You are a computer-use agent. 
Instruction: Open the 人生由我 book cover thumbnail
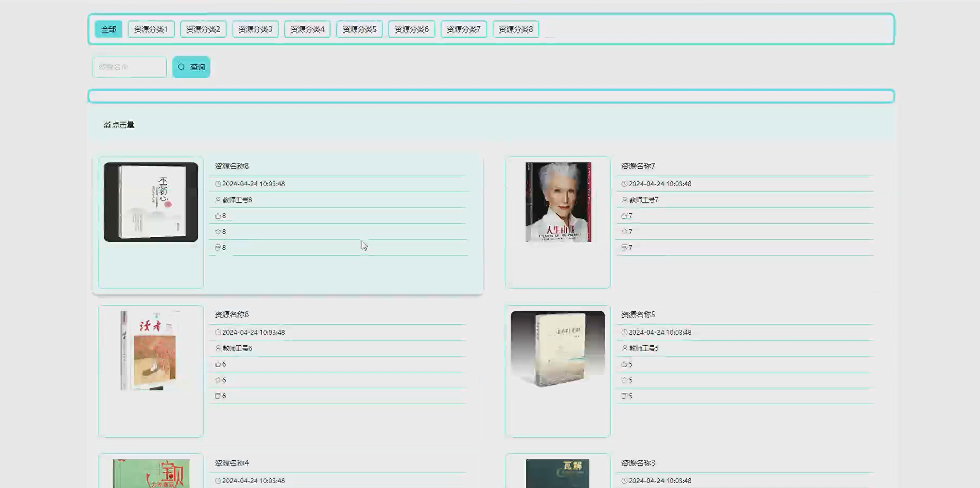coord(558,202)
